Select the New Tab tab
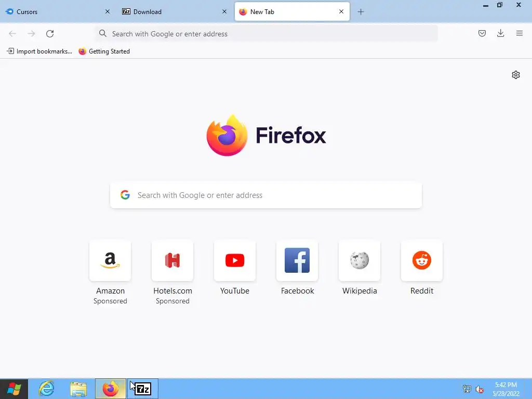The width and height of the screenshot is (532, 399). pyautogui.click(x=292, y=12)
